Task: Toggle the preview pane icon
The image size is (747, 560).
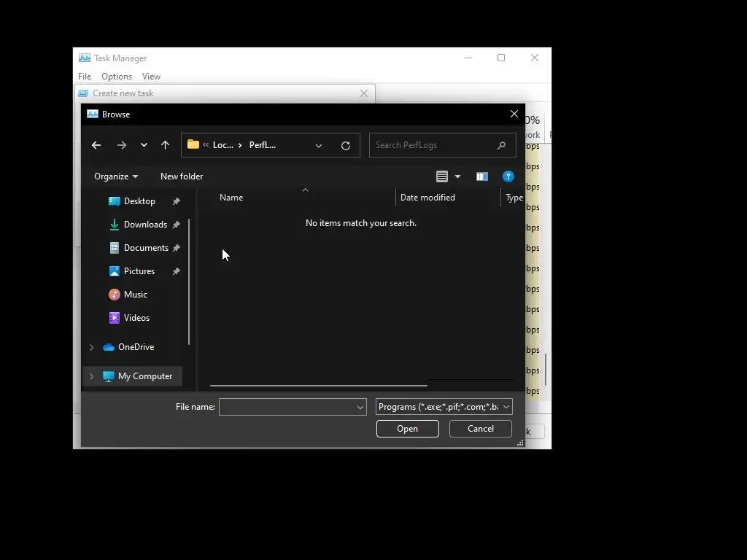Action: pos(482,176)
